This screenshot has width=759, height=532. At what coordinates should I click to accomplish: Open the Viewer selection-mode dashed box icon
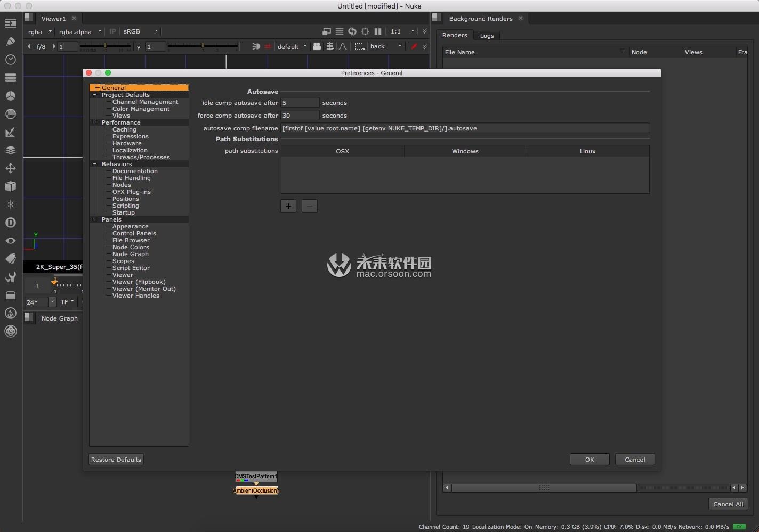[x=360, y=46]
